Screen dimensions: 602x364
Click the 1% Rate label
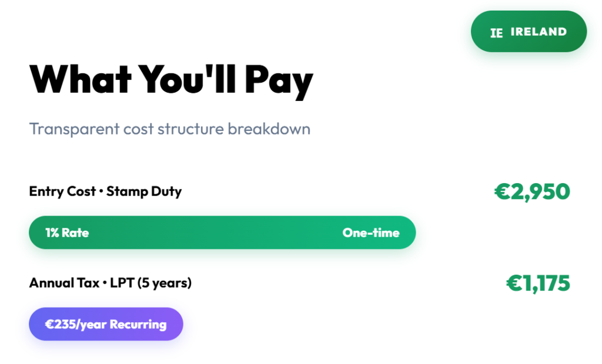[x=67, y=232]
